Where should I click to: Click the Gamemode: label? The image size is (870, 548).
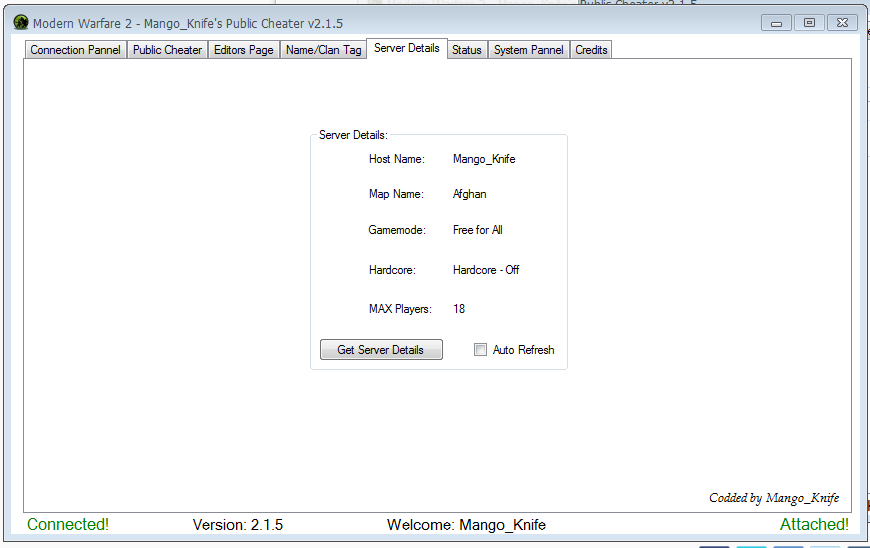coord(397,230)
